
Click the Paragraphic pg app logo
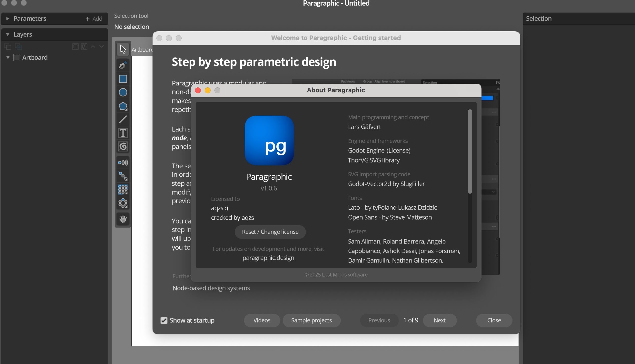tap(269, 140)
